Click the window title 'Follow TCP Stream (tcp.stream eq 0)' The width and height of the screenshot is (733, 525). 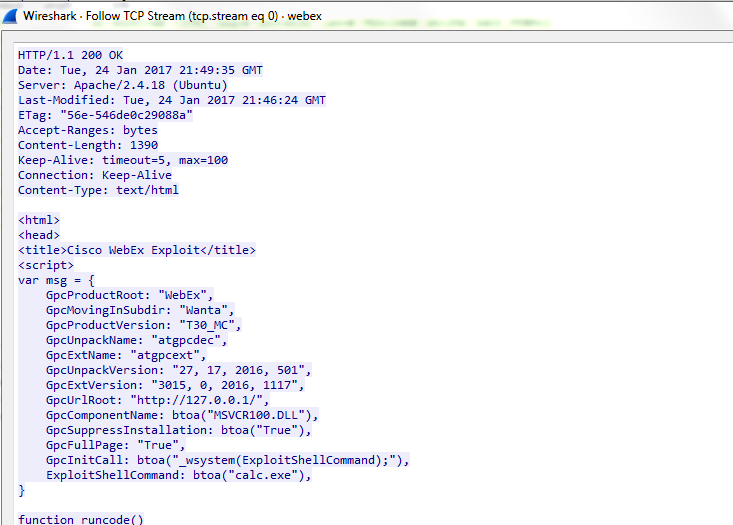point(182,16)
